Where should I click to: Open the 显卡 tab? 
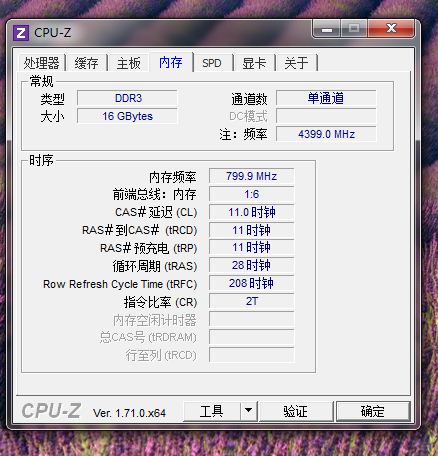(254, 63)
